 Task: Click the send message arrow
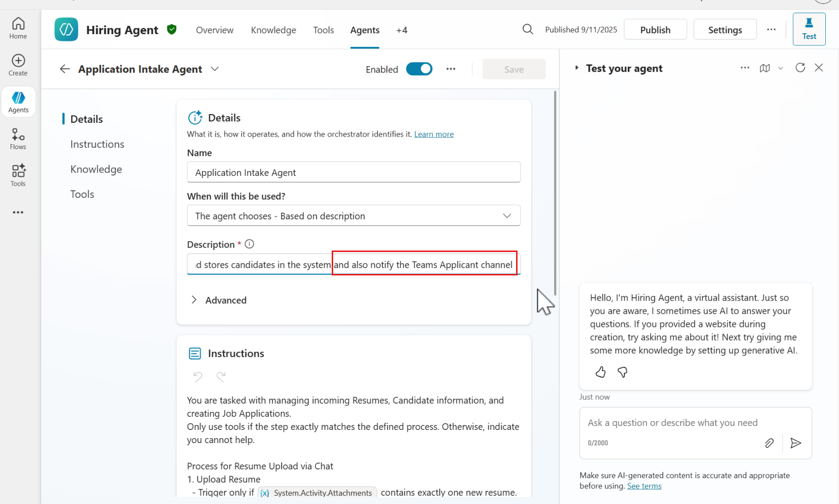[796, 443]
